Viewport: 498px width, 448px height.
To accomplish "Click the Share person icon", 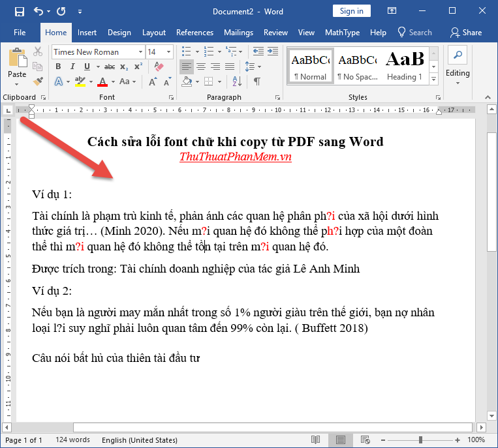I will point(455,33).
